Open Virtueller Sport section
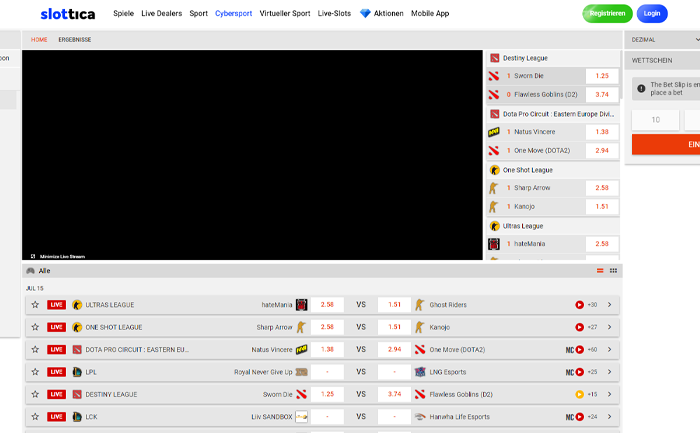Viewport: 700px width, 433px height. pyautogui.click(x=285, y=13)
